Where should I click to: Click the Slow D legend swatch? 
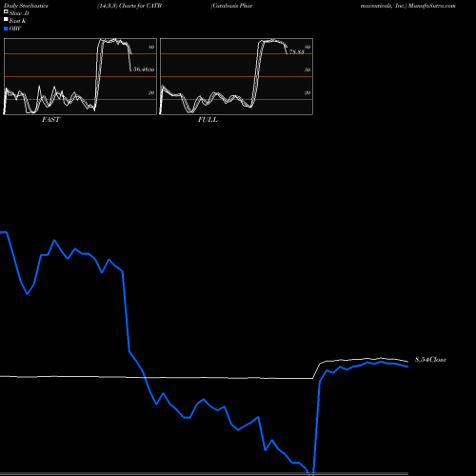point(6,11)
